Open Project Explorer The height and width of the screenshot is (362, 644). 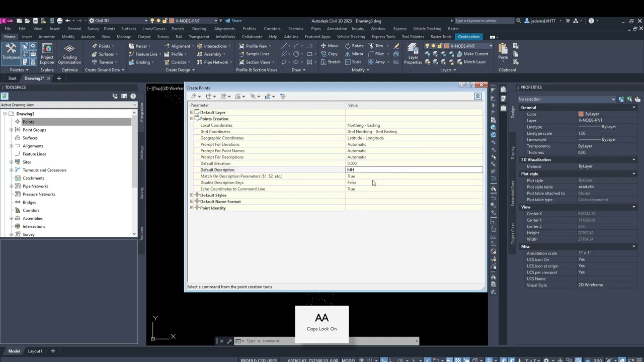click(47, 54)
